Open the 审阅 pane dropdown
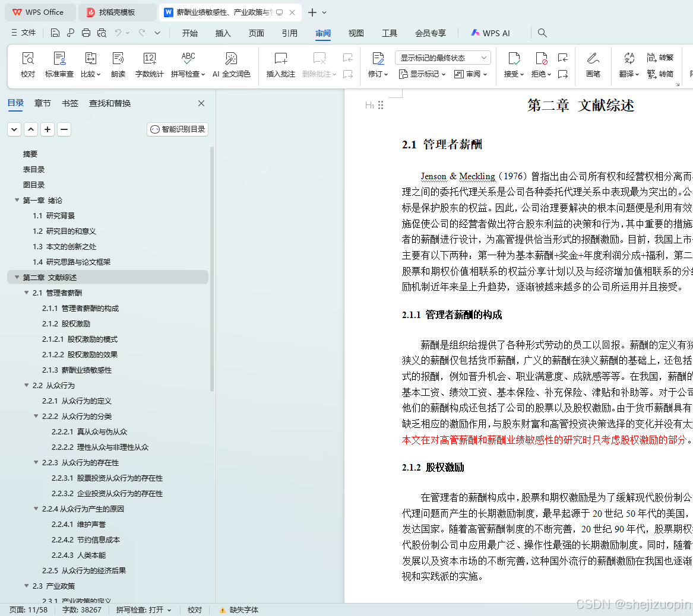Viewport: 693px width, 616px height. [471, 74]
